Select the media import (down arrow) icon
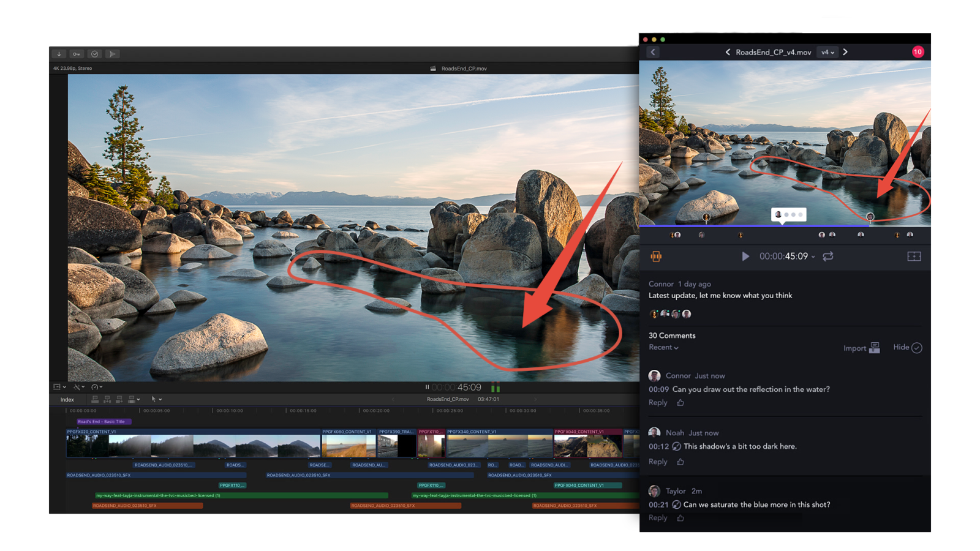The image size is (980, 551). (58, 53)
